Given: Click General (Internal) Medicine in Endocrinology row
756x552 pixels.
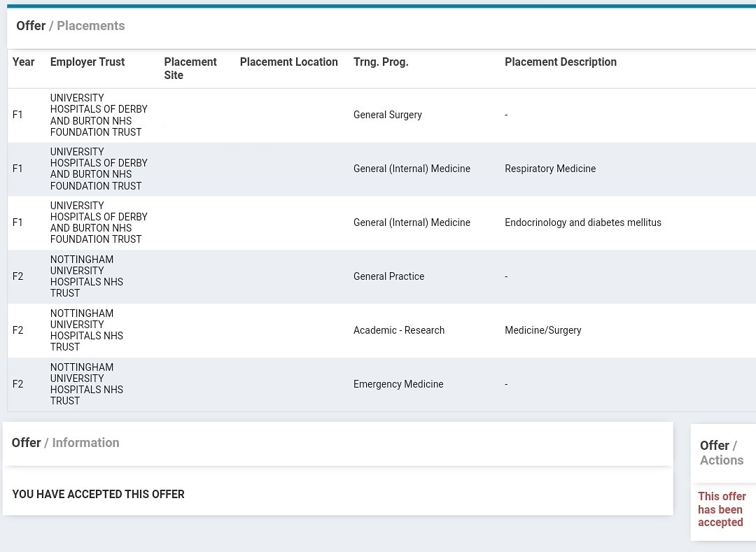Looking at the screenshot, I should (412, 222).
